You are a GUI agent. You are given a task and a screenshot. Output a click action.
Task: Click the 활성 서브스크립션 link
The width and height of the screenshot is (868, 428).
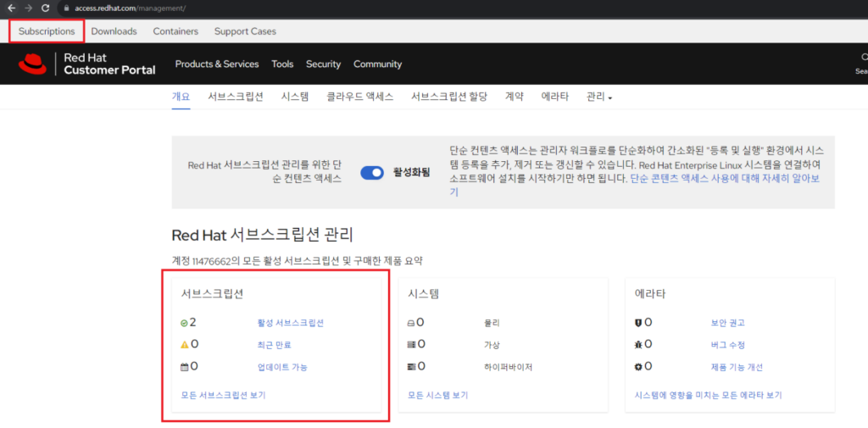point(291,324)
